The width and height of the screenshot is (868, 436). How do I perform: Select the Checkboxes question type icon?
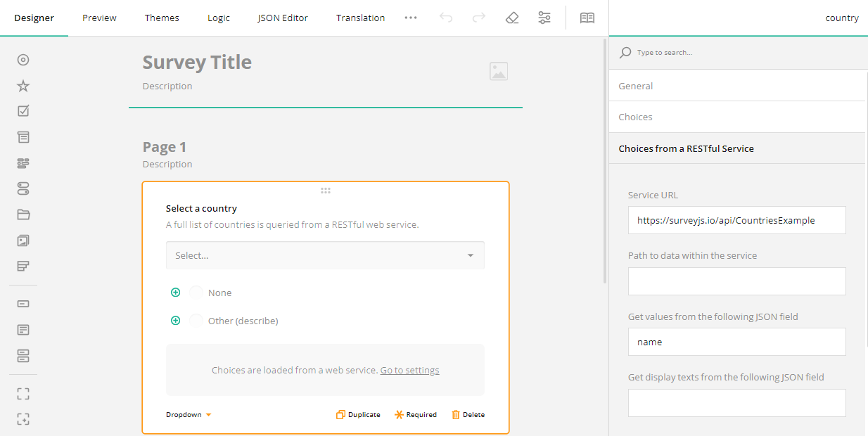(23, 110)
